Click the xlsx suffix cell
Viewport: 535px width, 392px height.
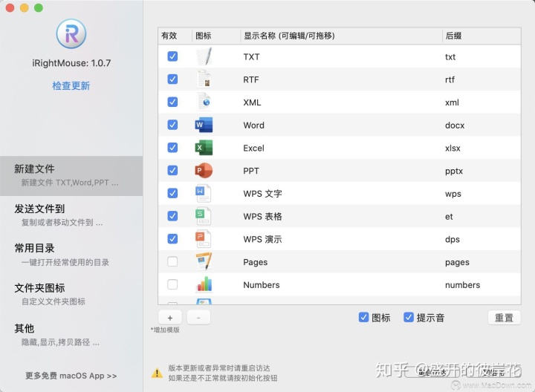click(x=453, y=148)
